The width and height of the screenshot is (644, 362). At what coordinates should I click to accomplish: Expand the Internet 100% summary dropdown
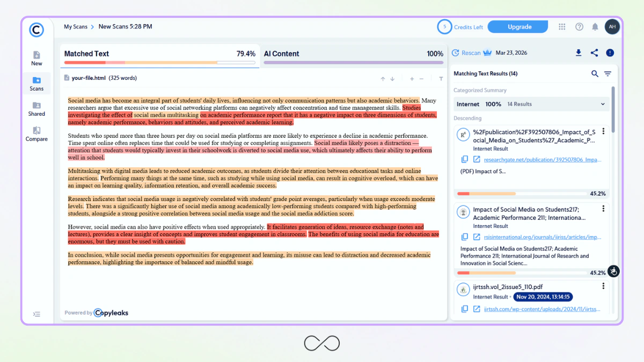tap(531, 104)
